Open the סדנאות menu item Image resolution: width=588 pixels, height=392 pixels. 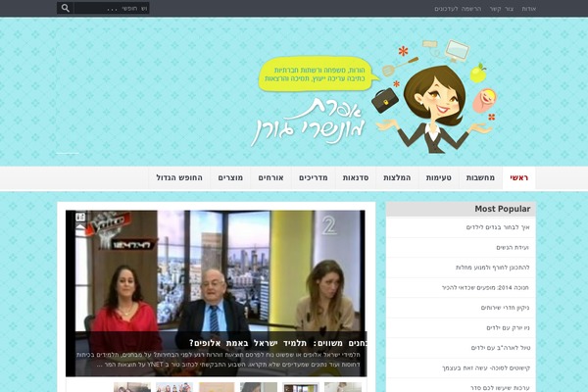356,177
